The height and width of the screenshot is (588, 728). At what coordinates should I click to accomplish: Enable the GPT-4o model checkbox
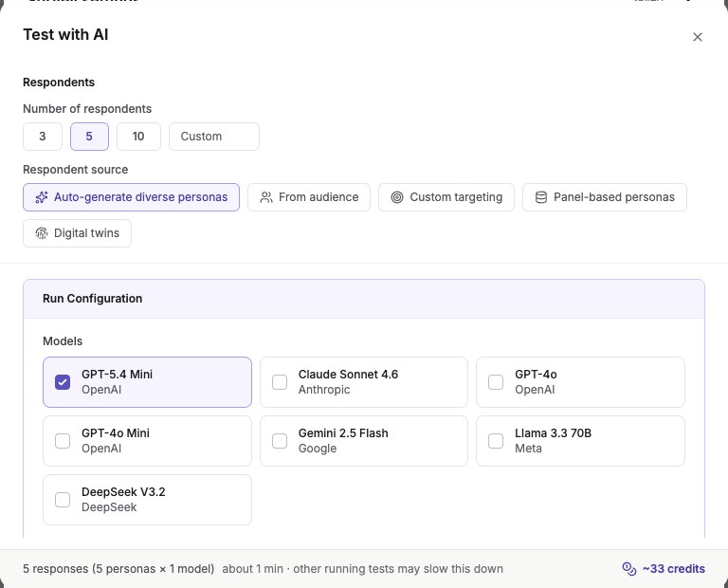[x=496, y=382]
